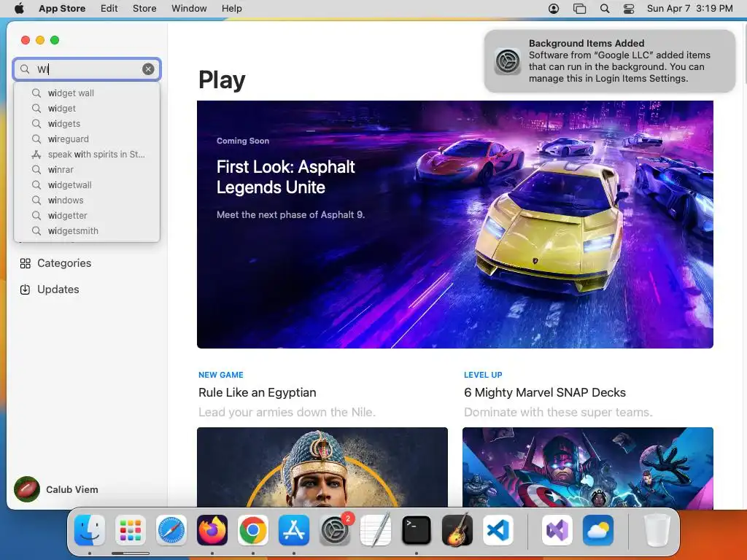
Task: Click the Updates download icon
Action: [x=26, y=289]
